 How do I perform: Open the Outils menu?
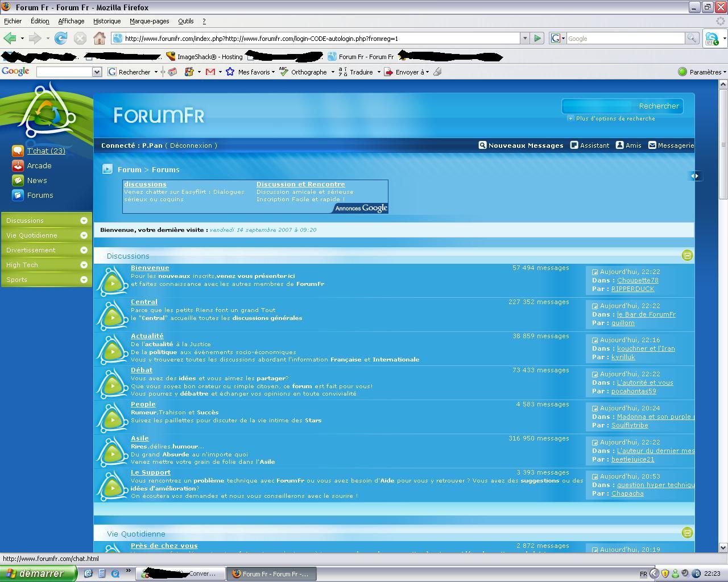[x=185, y=21]
